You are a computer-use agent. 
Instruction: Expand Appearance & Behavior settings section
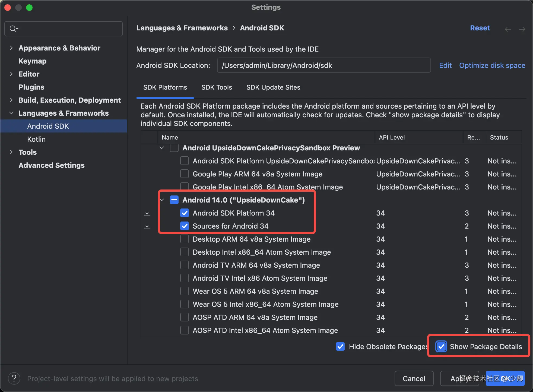click(x=11, y=48)
